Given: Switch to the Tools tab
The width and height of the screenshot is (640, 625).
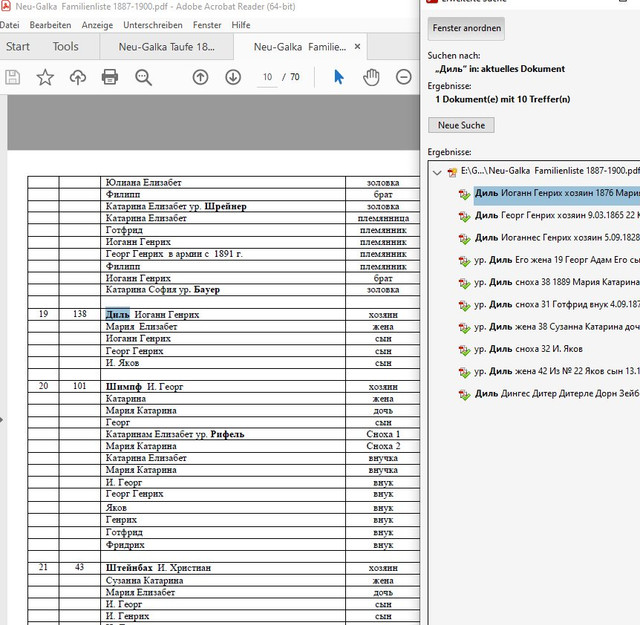Looking at the screenshot, I should coord(65,47).
